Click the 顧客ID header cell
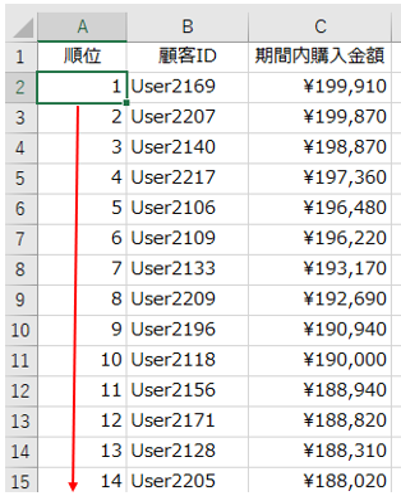Viewport: 401px width, 501px height. (188, 56)
